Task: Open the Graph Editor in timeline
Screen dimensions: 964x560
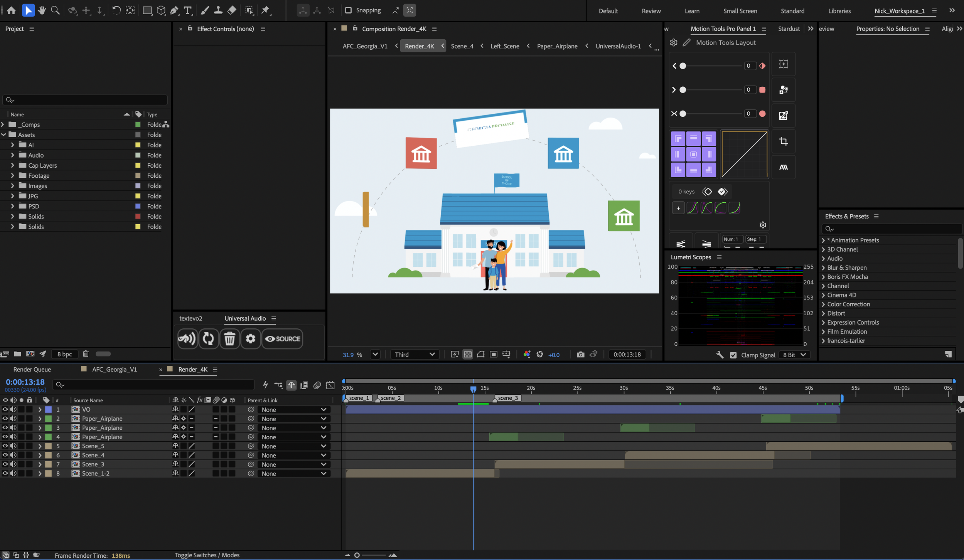Action: click(x=330, y=385)
